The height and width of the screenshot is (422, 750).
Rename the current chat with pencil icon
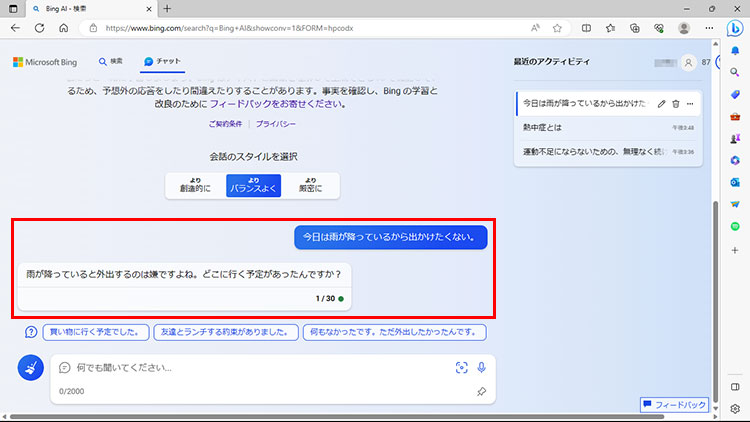[x=662, y=104]
